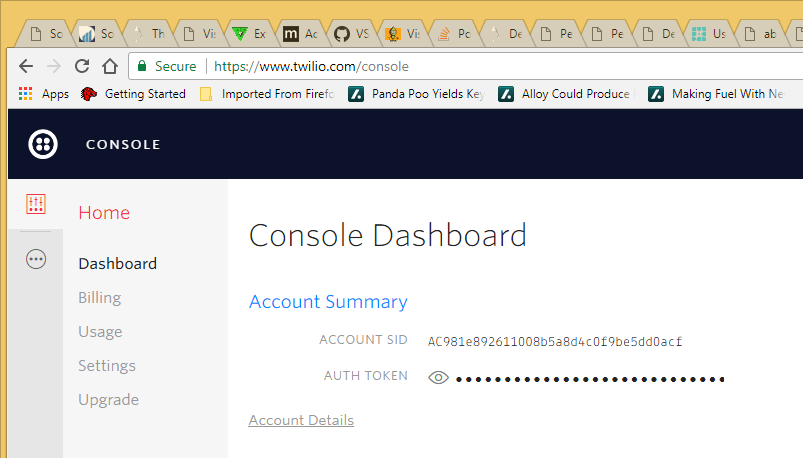
Task: Switch to the green V Ex tab
Action: tap(249, 34)
